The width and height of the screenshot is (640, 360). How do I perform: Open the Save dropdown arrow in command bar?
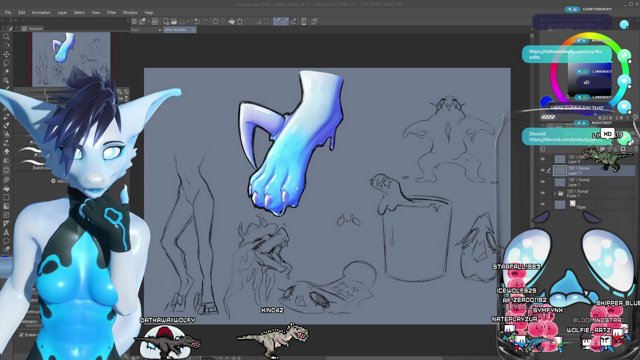pyautogui.click(x=189, y=22)
